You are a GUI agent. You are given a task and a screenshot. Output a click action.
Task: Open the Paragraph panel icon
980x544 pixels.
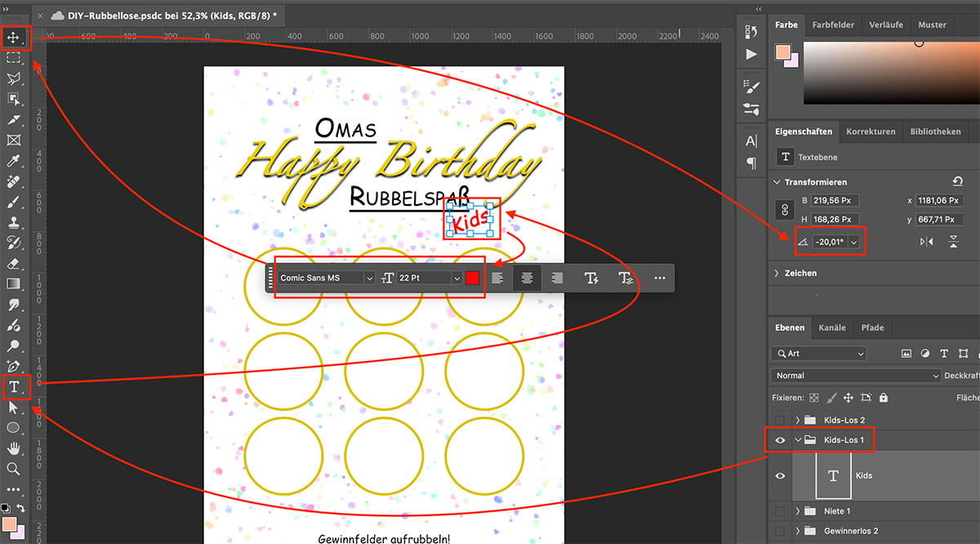751,163
